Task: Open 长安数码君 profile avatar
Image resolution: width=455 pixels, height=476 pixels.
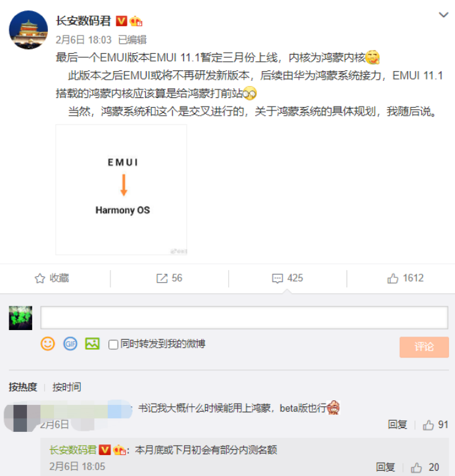Action: pos(28,30)
